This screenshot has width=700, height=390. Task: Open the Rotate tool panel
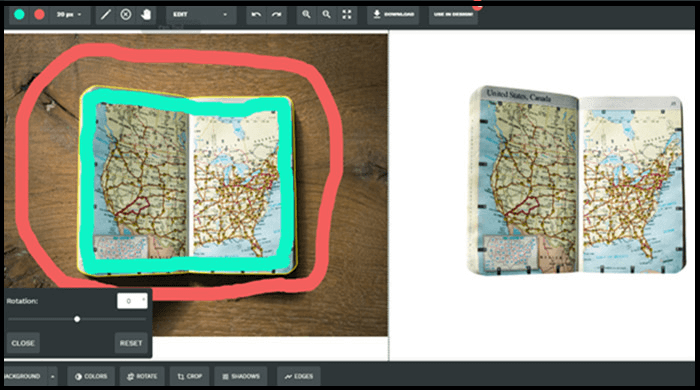tap(142, 377)
